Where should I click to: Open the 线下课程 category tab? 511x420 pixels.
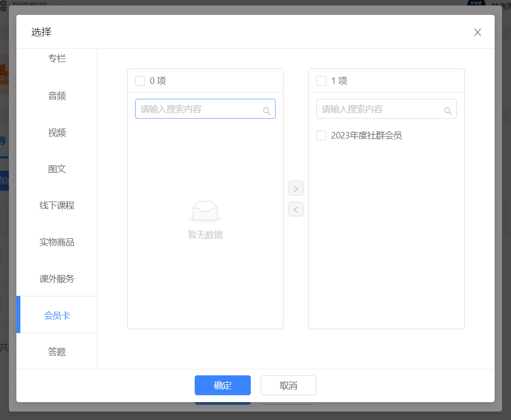[x=57, y=206]
